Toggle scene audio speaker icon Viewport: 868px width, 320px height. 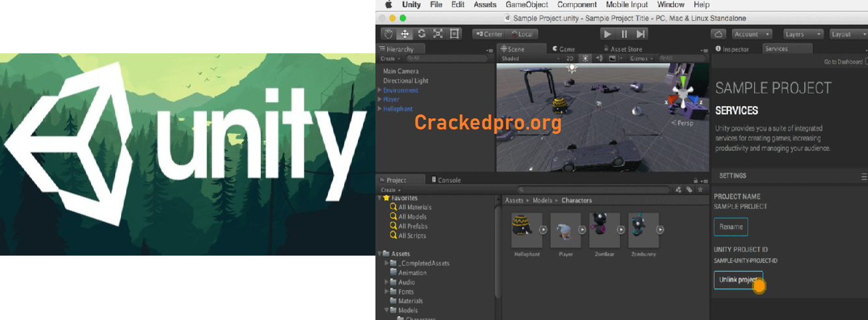[x=599, y=59]
